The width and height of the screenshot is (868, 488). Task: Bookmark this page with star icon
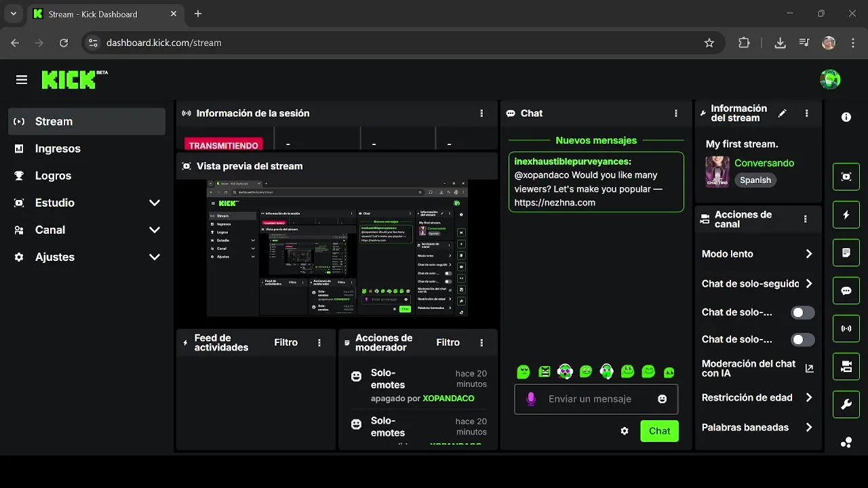[709, 43]
